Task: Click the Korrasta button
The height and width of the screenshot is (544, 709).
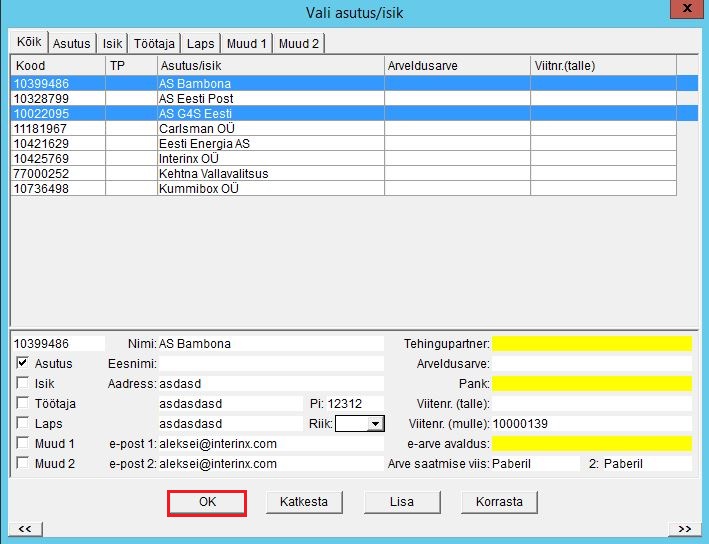Action: [499, 502]
